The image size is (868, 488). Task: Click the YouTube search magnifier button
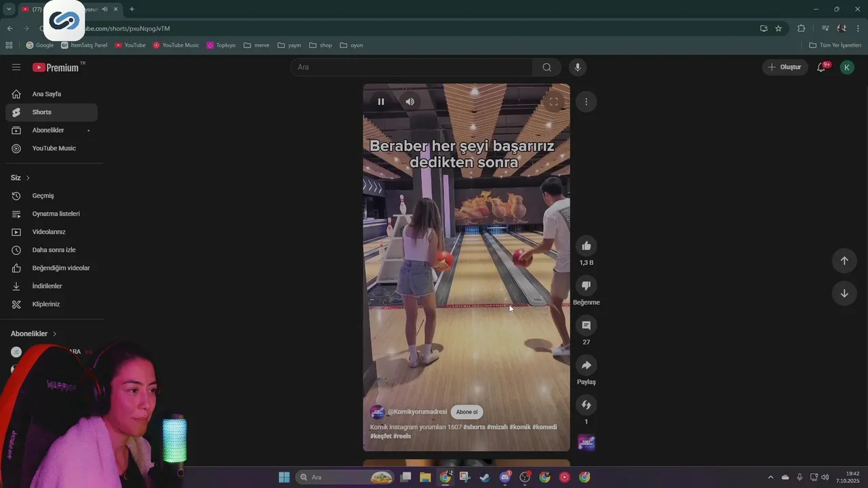coord(547,67)
